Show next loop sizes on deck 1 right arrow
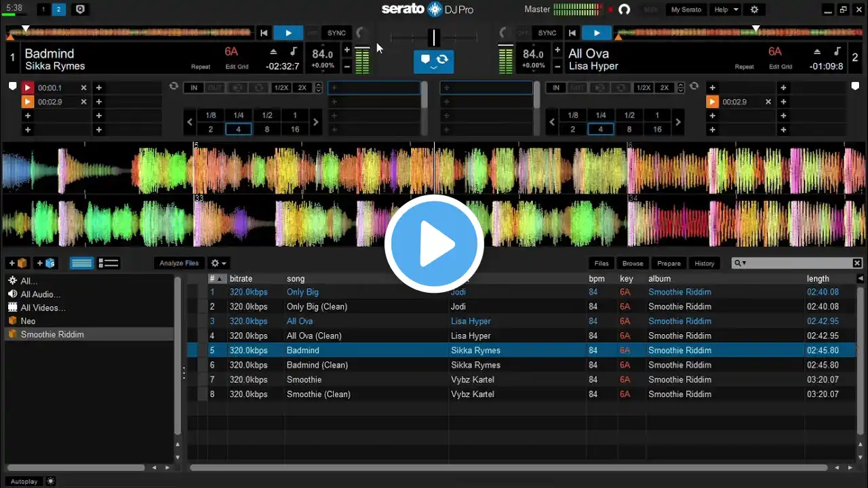The image size is (868, 488). coord(315,123)
